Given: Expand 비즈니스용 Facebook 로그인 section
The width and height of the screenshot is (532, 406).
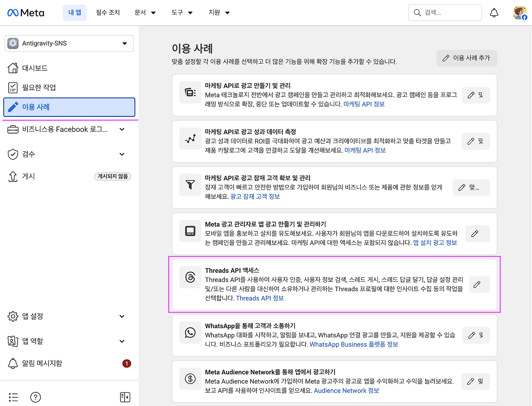Looking at the screenshot, I should click(69, 129).
